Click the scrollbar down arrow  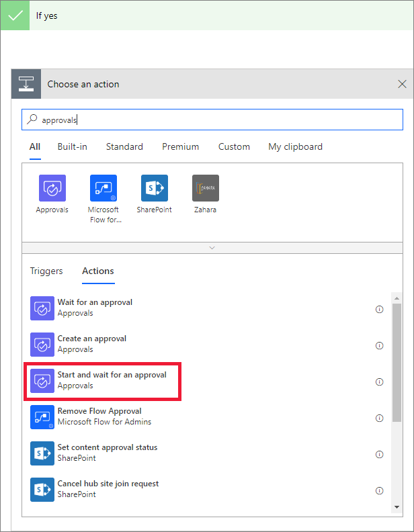tap(397, 507)
